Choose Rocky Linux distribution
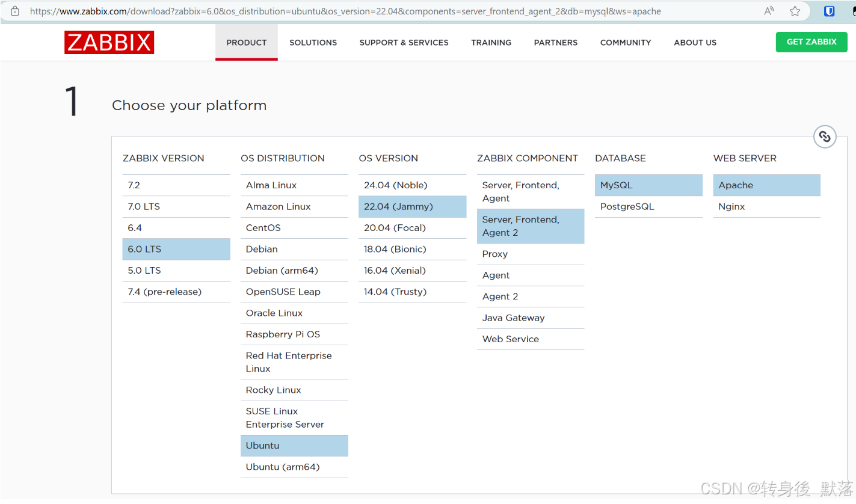 tap(294, 390)
